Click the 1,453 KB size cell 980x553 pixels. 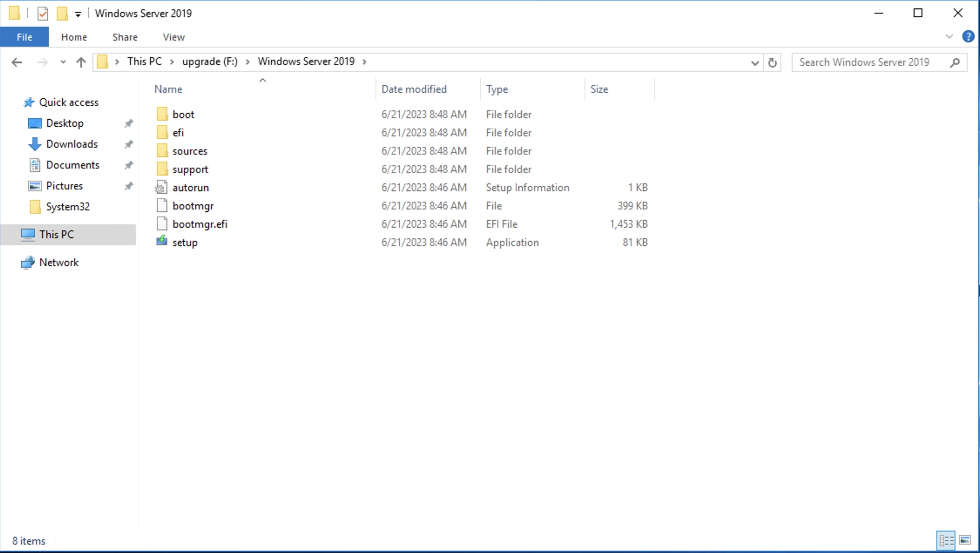[x=629, y=224]
